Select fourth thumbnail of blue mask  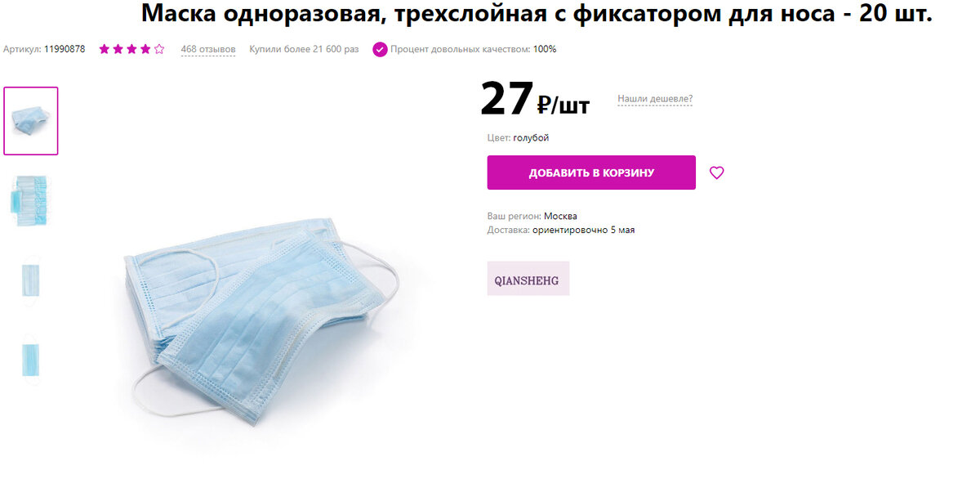pos(31,360)
